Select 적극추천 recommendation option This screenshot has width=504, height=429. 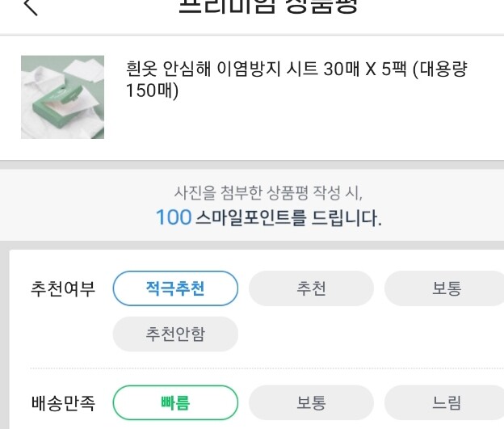tap(175, 288)
